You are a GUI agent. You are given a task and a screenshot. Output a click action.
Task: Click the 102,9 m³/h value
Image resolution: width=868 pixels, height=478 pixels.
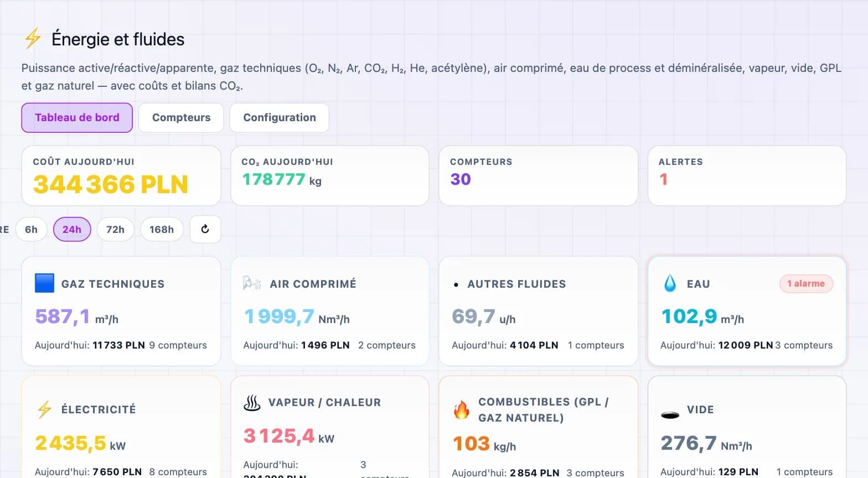point(702,316)
